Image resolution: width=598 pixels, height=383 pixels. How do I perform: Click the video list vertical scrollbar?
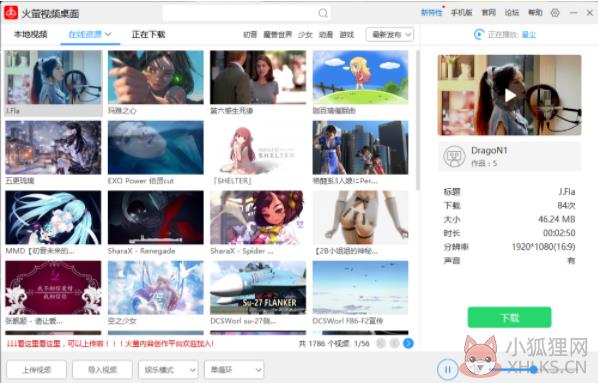click(x=418, y=120)
